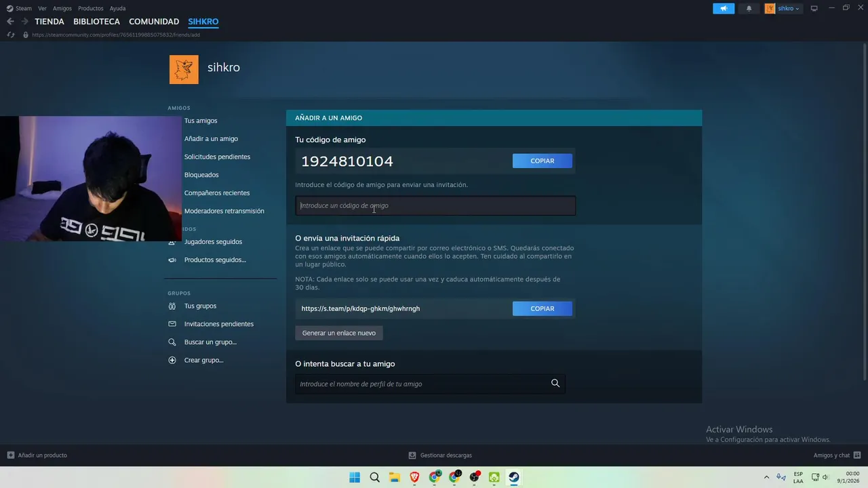
Task: Open Windows taskbar search
Action: 374,477
